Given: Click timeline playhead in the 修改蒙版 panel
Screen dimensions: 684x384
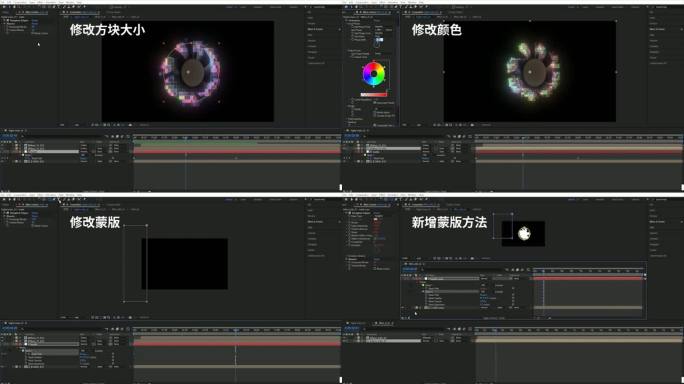Looking at the screenshot, I should click(x=236, y=330).
